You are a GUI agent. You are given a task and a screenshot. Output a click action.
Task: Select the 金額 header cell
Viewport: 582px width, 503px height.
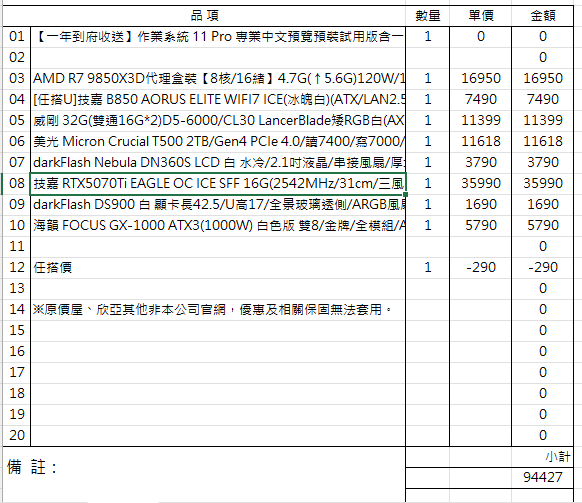[543, 16]
